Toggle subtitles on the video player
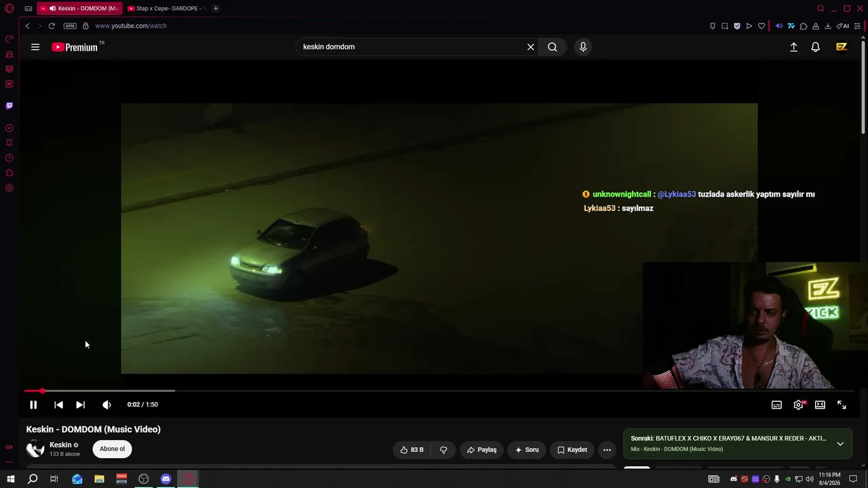Viewport: 868px width, 488px height. click(776, 405)
